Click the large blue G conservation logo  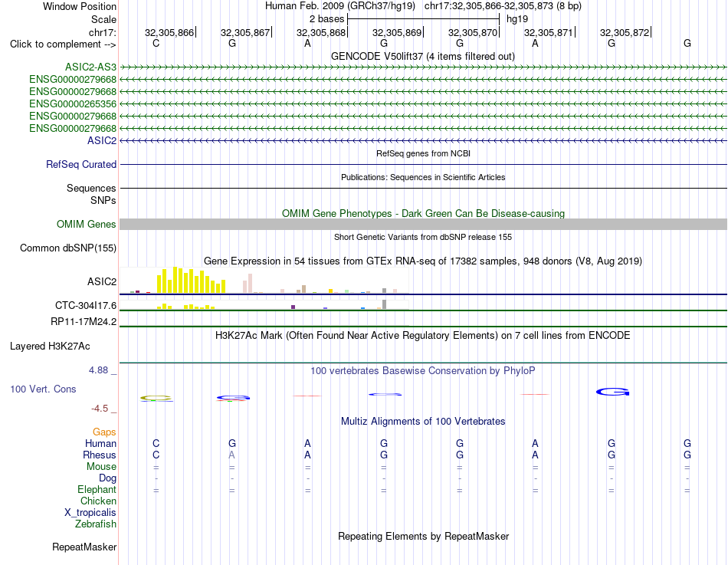point(612,393)
